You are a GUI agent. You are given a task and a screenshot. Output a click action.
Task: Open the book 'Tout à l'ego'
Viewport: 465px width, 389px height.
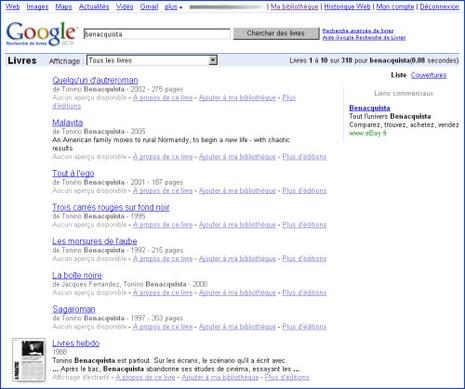73,173
